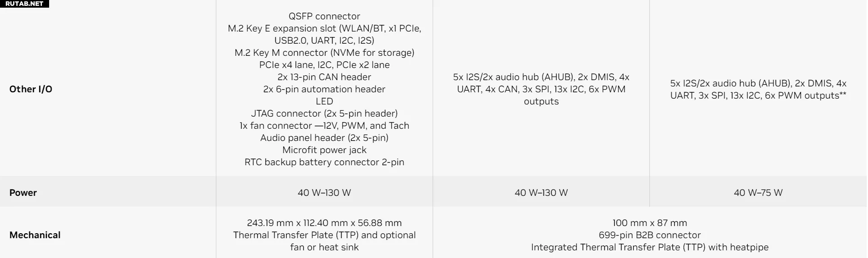Select the Mechanical row label
Screen dimensions: 868x258
(35, 235)
